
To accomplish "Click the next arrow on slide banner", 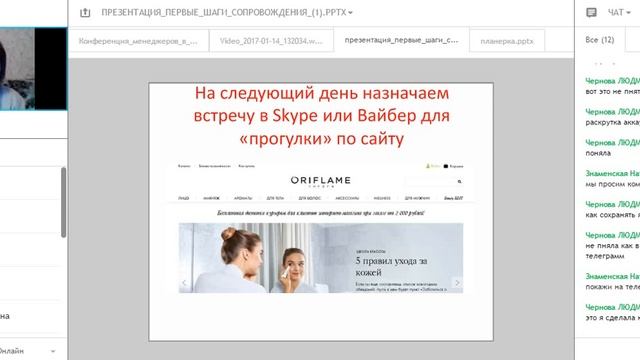I will [x=457, y=282].
